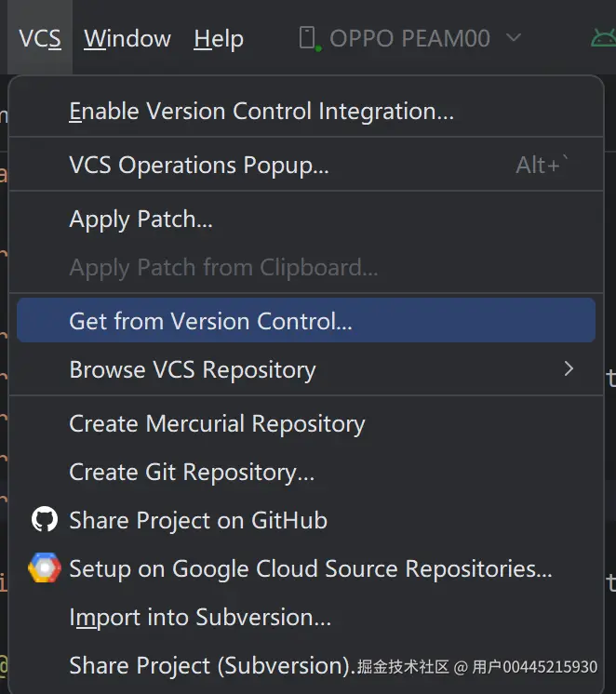Select Apply Patch menu item
The image size is (616, 694).
[141, 220]
